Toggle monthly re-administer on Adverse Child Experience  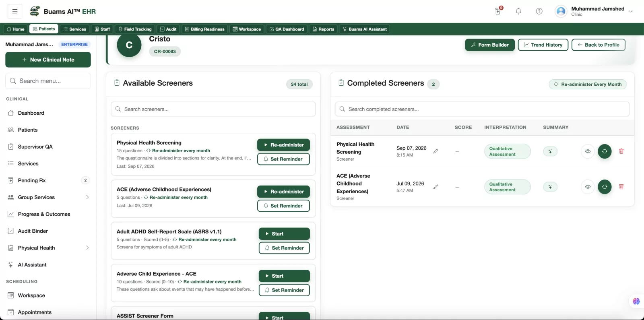coord(209,282)
